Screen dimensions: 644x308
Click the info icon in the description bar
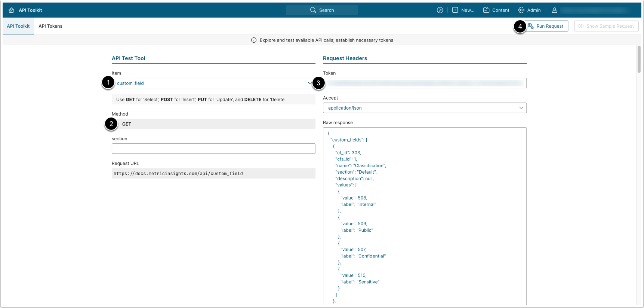click(x=254, y=40)
